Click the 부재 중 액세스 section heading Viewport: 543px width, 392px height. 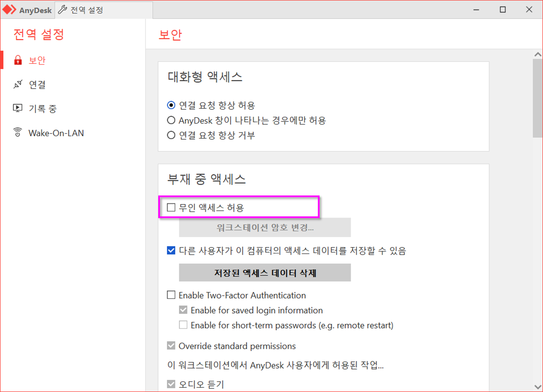click(207, 179)
